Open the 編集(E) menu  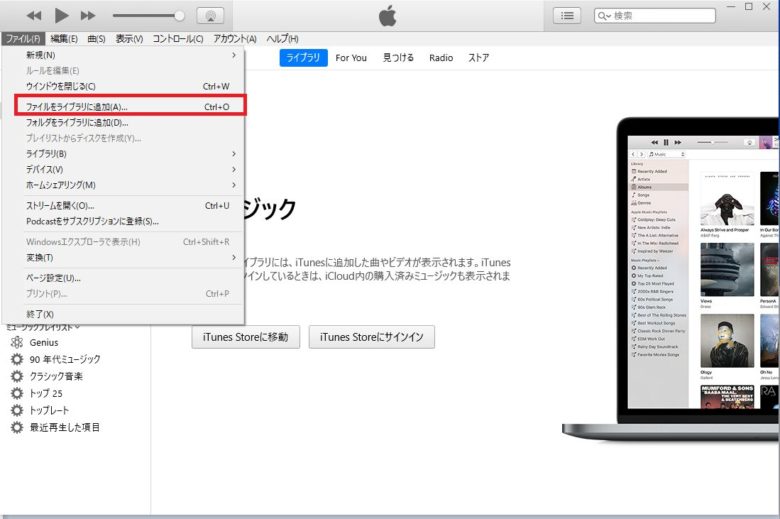tap(64, 39)
